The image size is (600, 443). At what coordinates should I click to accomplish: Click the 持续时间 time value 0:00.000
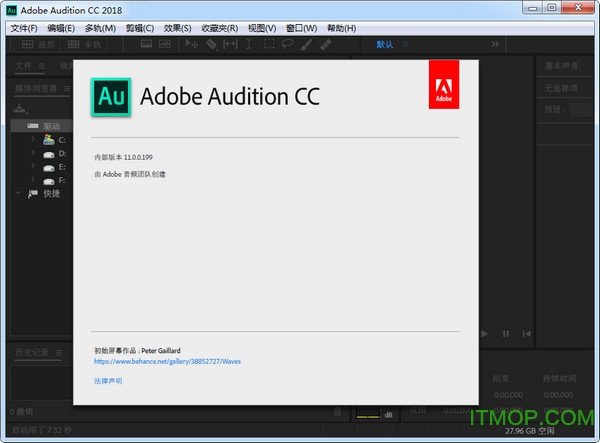click(x=558, y=395)
